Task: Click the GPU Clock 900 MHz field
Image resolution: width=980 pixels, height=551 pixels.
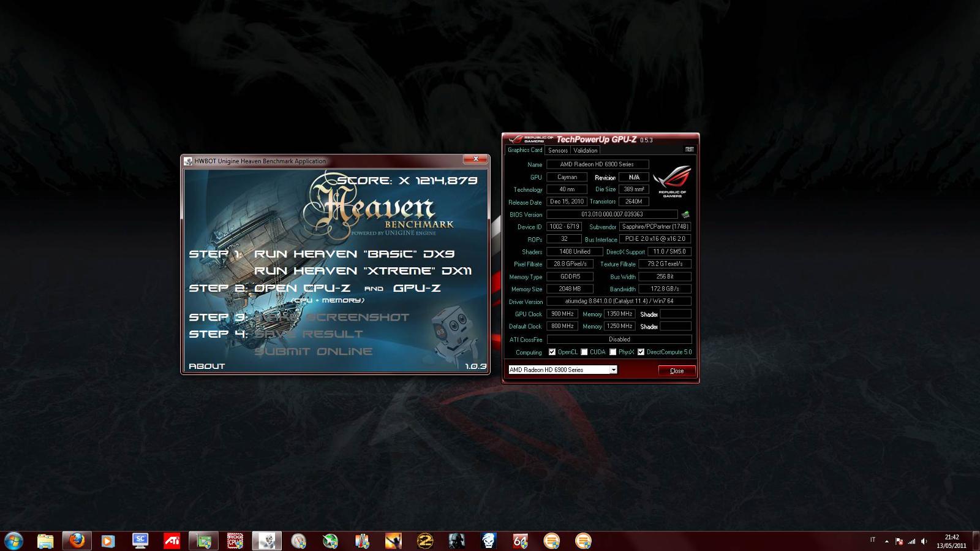Action: [x=562, y=314]
